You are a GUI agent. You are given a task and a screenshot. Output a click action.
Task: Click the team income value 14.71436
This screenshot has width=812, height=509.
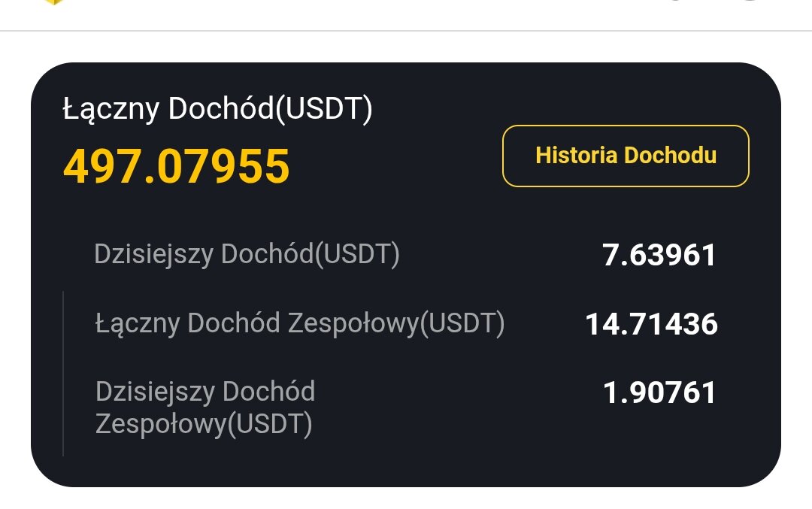pyautogui.click(x=651, y=324)
